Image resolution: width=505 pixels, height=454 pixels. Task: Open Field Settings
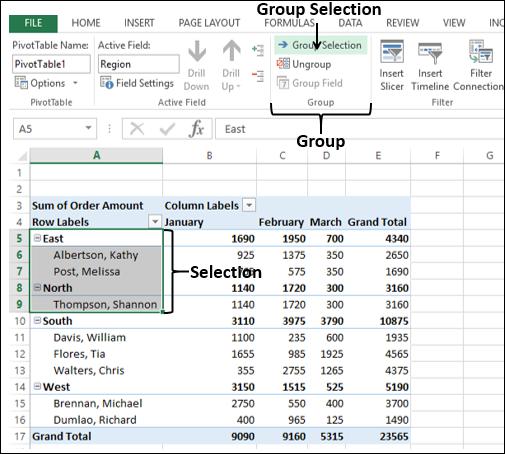137,83
